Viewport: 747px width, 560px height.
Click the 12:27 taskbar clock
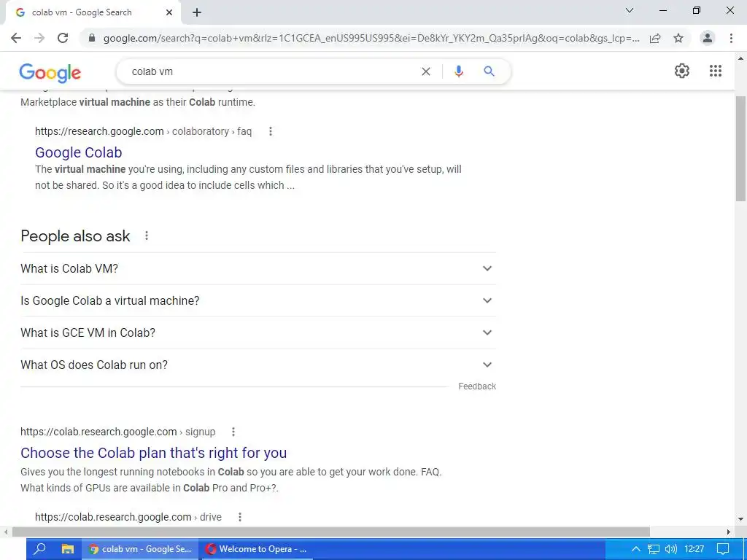(x=694, y=549)
